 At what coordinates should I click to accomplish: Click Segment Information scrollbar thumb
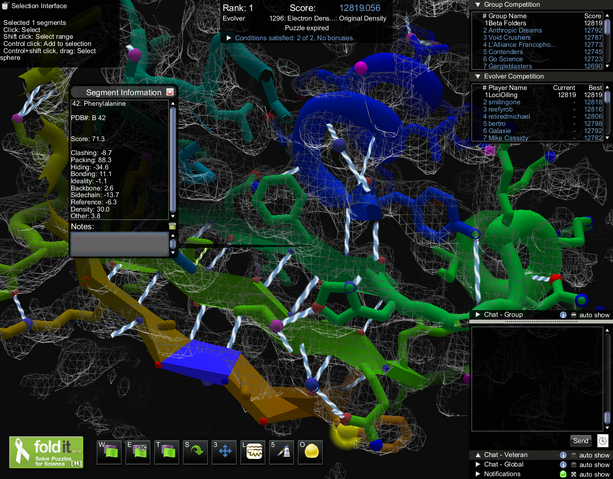coord(173,160)
